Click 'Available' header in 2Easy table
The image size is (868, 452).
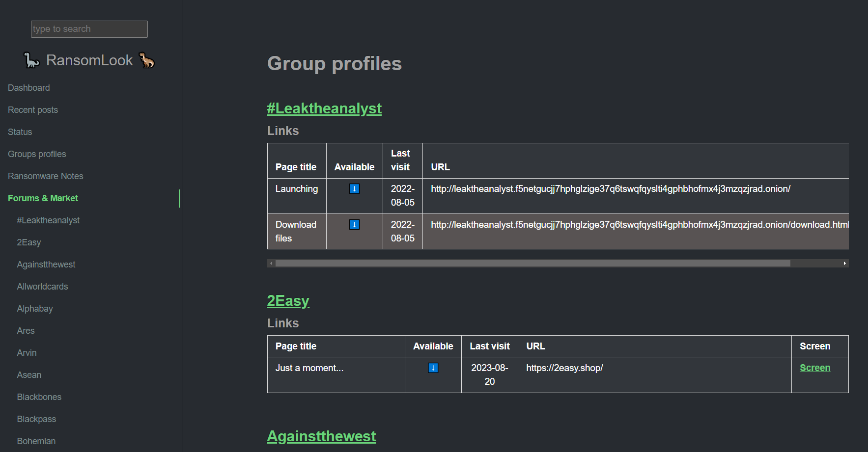coord(433,346)
